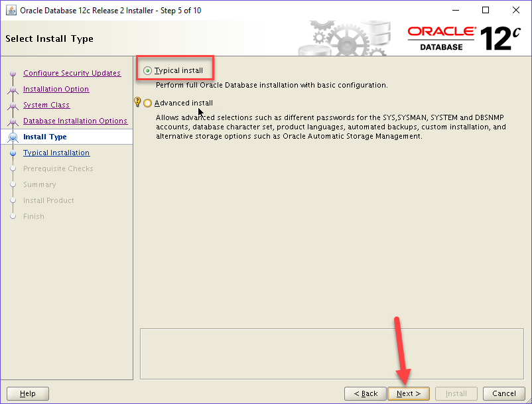
Task: Click the Oracle Database 12c logo
Action: click(463, 38)
